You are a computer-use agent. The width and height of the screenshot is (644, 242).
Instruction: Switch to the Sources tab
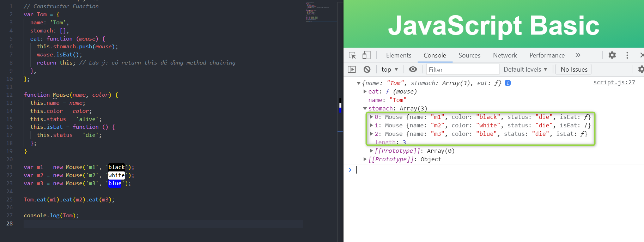[x=469, y=55]
